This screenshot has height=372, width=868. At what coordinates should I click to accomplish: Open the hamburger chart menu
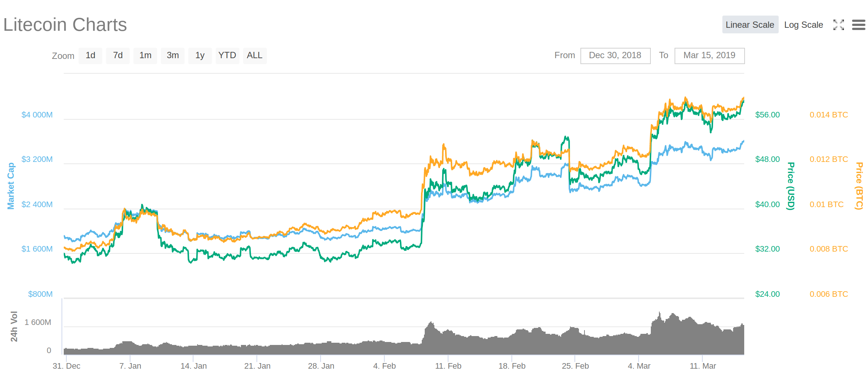click(x=858, y=25)
